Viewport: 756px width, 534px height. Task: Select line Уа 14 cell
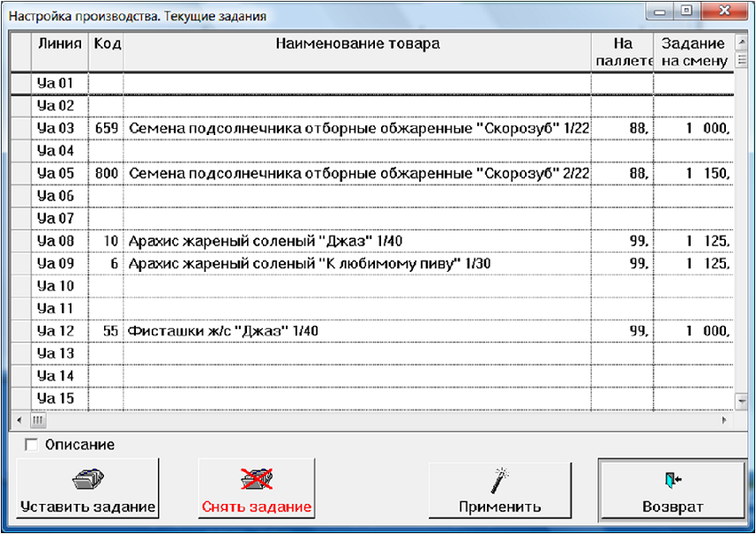(x=60, y=376)
